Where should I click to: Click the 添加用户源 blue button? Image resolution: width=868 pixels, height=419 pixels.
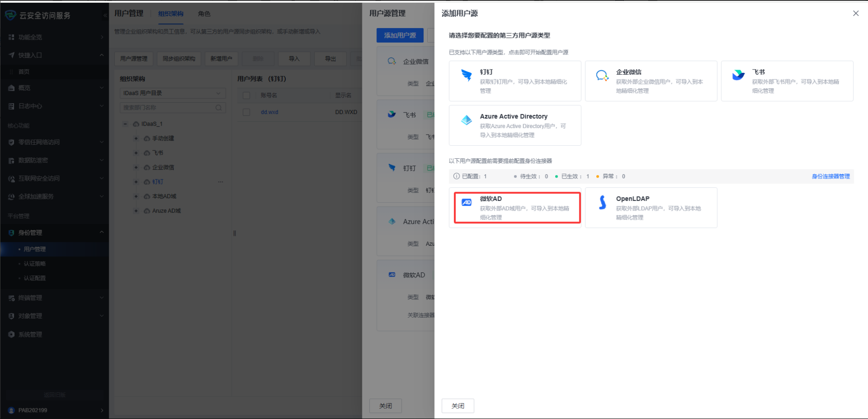400,36
